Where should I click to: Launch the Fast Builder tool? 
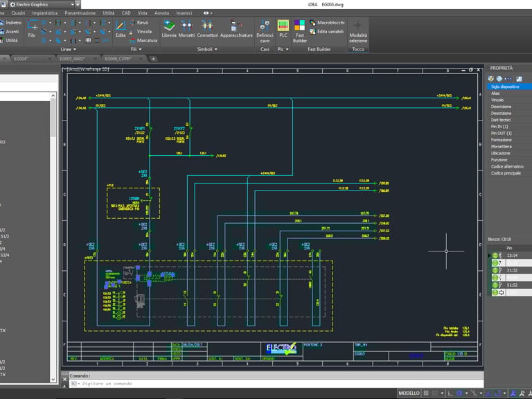300,30
